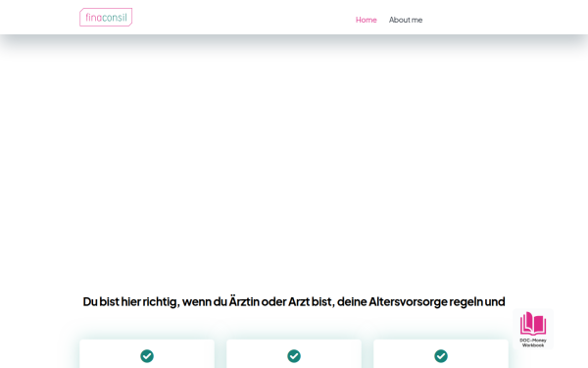This screenshot has width=588, height=368.
Task: Click the finaconsil logo
Action: [106, 18]
